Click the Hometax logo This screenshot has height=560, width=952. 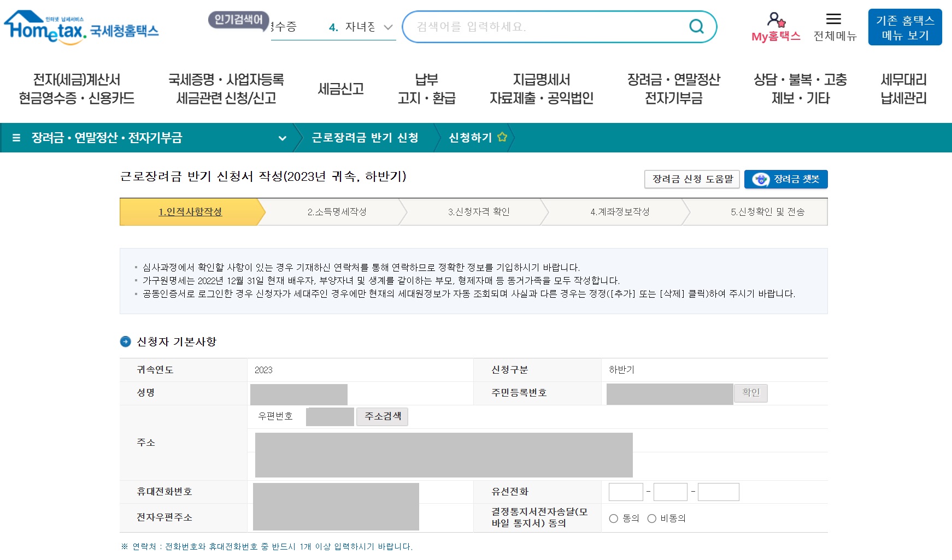click(81, 26)
